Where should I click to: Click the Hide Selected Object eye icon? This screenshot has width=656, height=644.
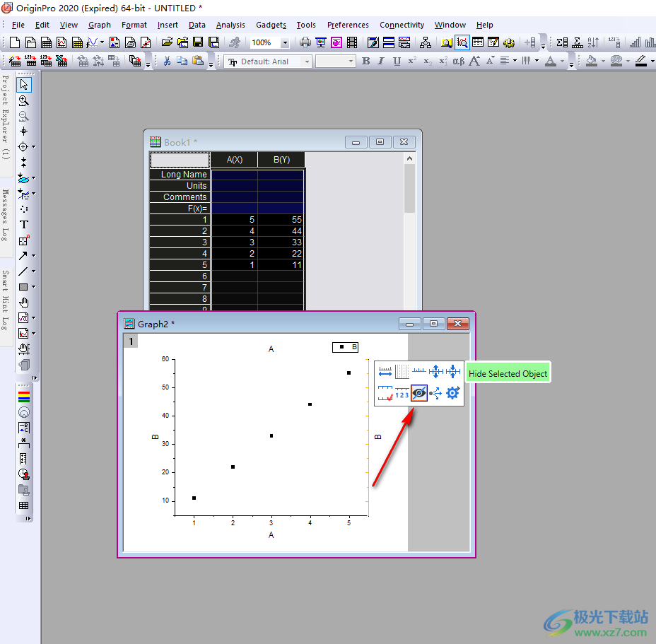coord(419,393)
